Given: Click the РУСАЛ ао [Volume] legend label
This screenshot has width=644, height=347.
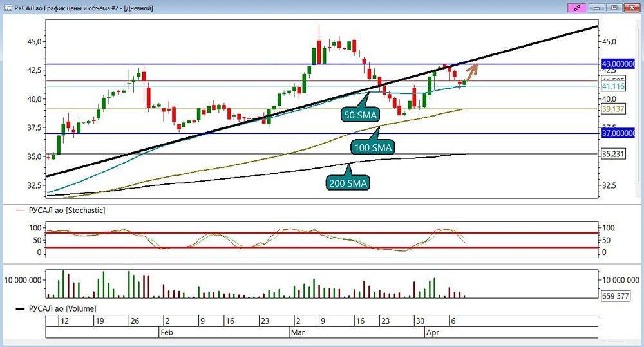Looking at the screenshot, I should 62,308.
